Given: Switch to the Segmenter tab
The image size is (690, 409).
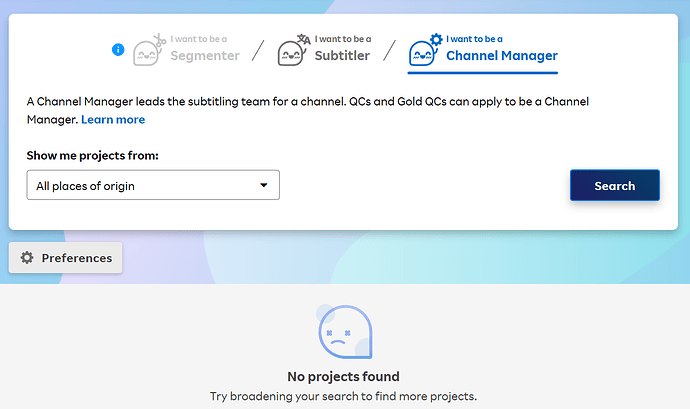Looking at the screenshot, I should pos(187,49).
